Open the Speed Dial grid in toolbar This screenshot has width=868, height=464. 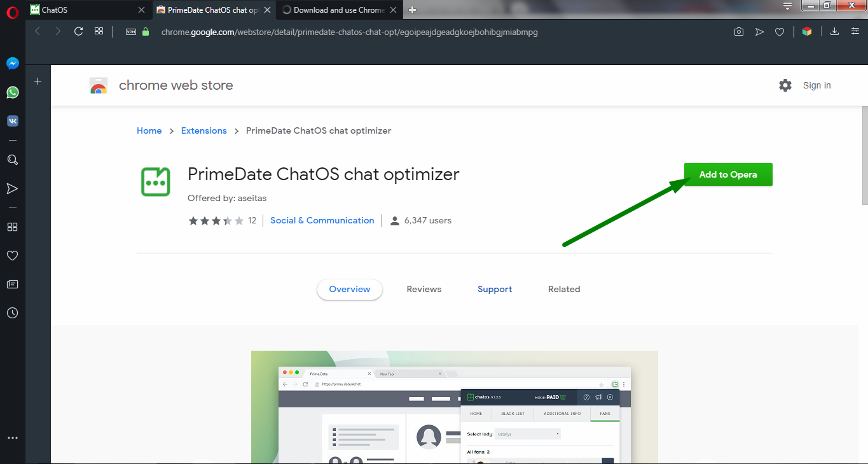pyautogui.click(x=99, y=31)
